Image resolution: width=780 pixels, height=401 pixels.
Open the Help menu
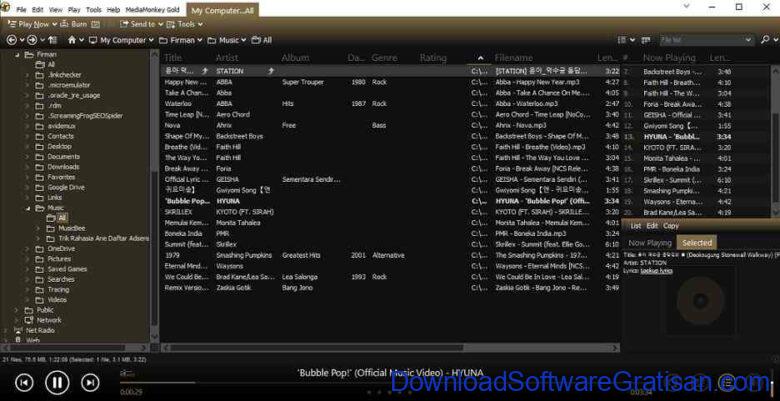coord(113,9)
